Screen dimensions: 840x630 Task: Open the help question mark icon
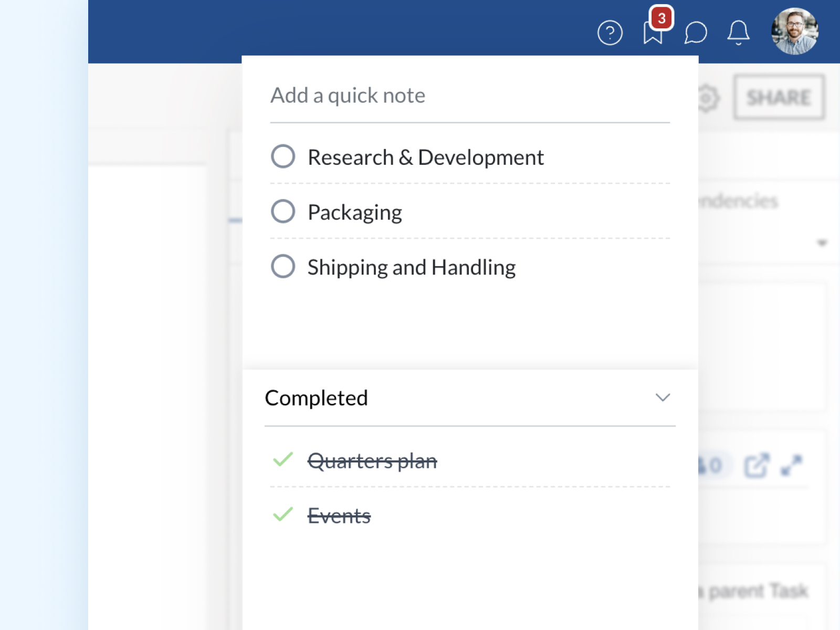pos(610,33)
